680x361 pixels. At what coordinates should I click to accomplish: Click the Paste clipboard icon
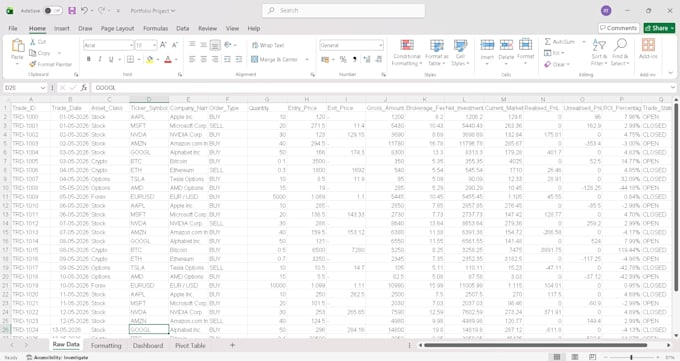click(x=17, y=46)
